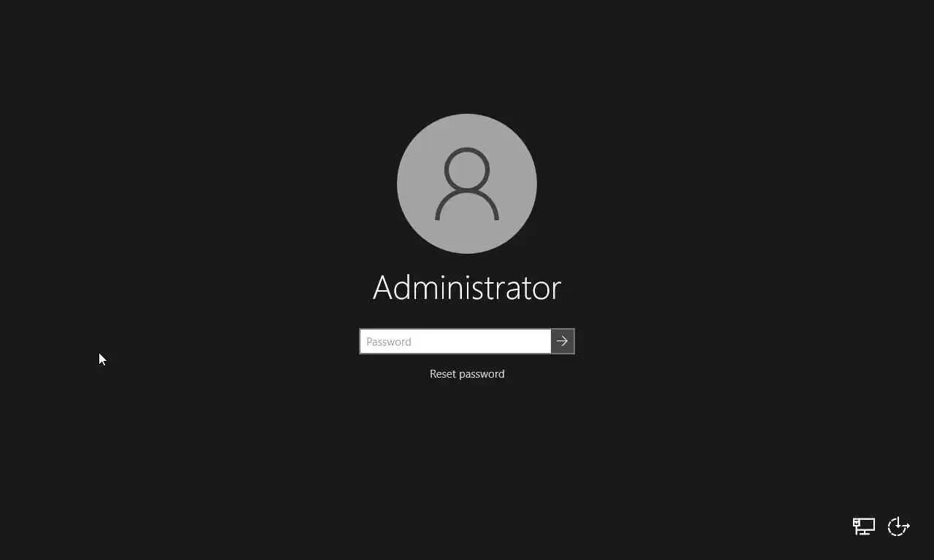The image size is (934, 560).
Task: Click the submit arrow next to Password
Action: 562,341
